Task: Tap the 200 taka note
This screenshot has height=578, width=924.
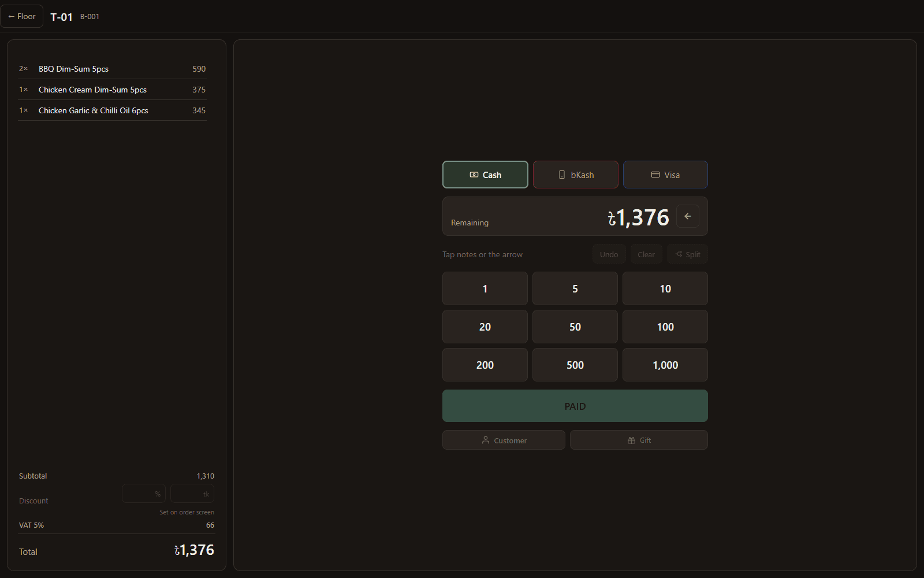Action: point(485,365)
